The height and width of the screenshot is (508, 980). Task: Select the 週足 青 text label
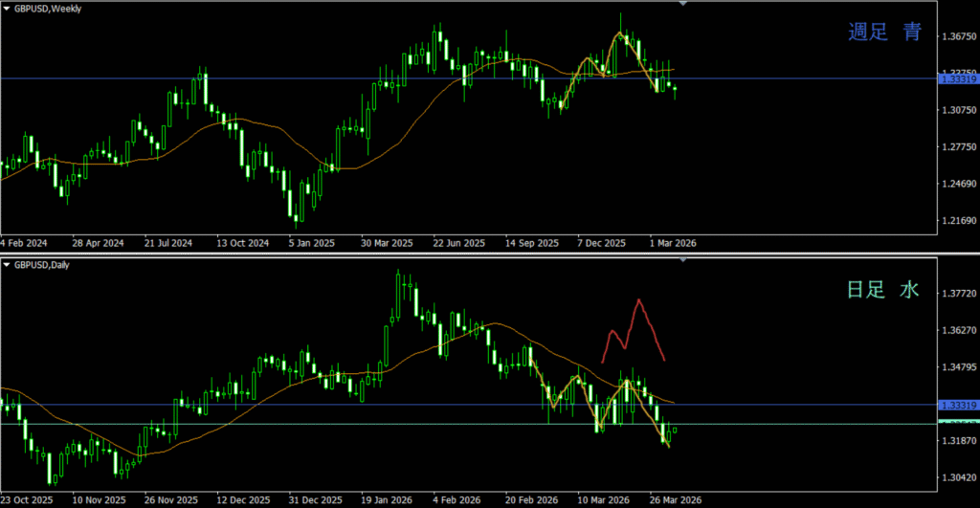(x=884, y=33)
